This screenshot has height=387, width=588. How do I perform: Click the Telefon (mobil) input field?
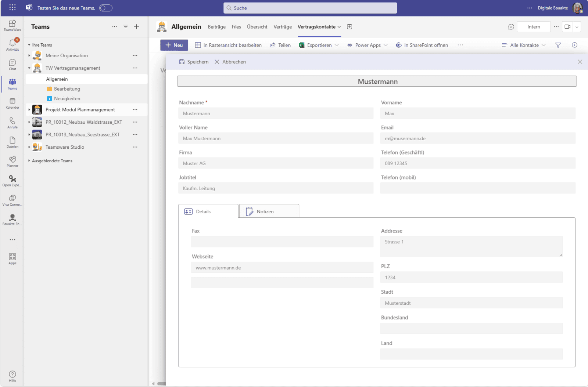pos(477,188)
